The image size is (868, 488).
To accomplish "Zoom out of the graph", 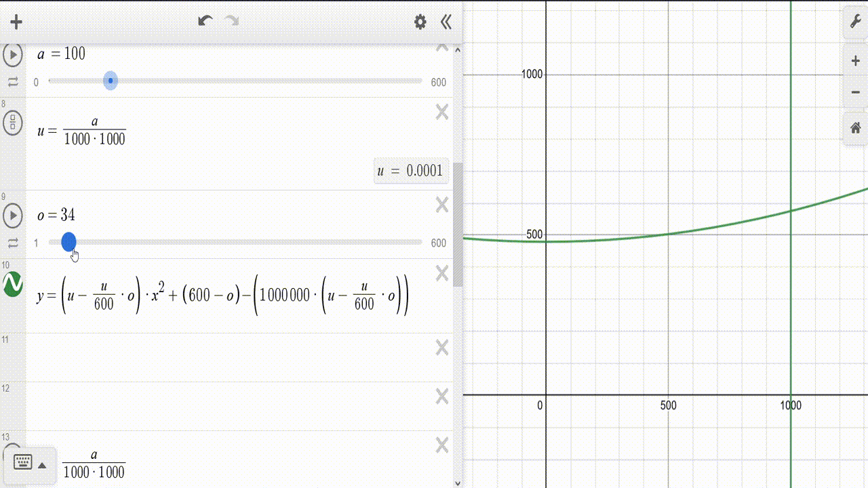I will pyautogui.click(x=855, y=92).
